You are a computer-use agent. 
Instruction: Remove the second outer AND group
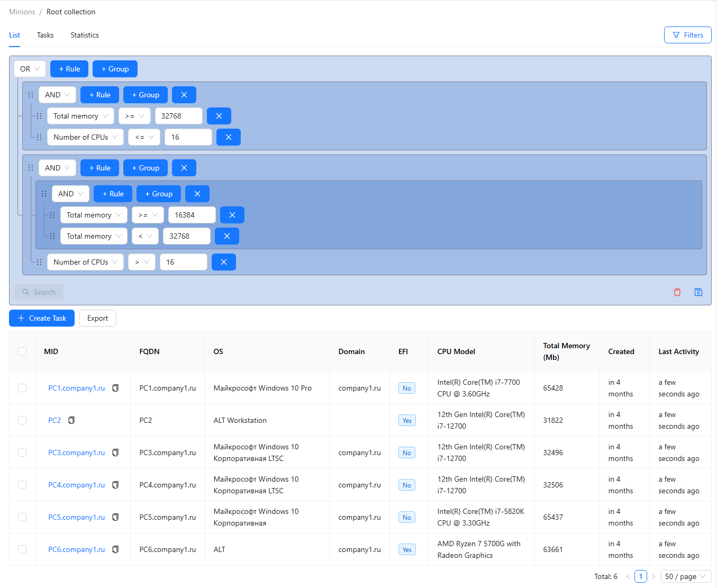pyautogui.click(x=184, y=168)
